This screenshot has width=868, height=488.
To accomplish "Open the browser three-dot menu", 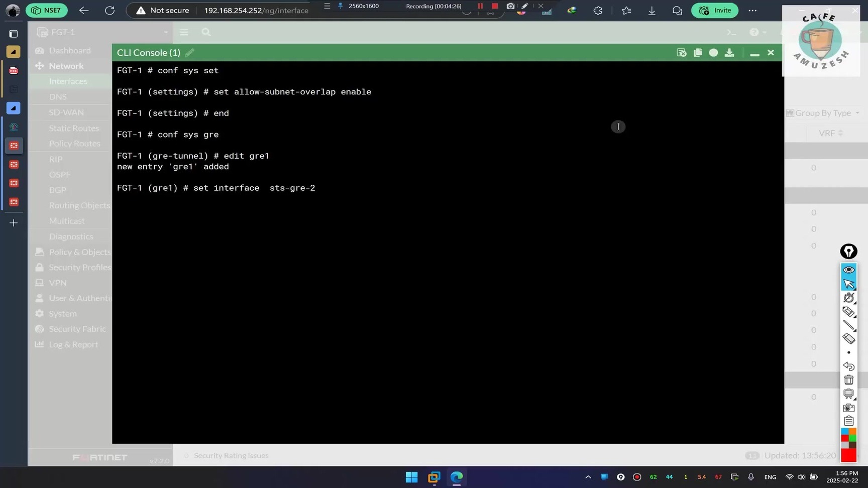I will pyautogui.click(x=752, y=10).
